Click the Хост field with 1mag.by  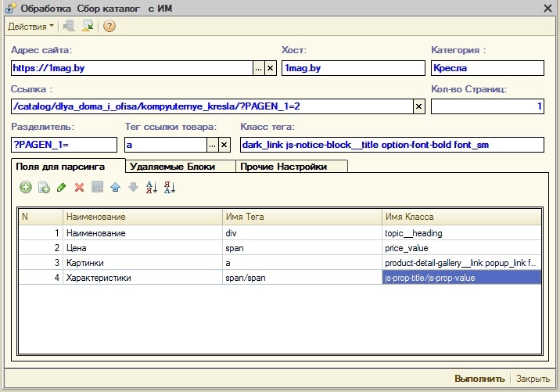point(354,68)
